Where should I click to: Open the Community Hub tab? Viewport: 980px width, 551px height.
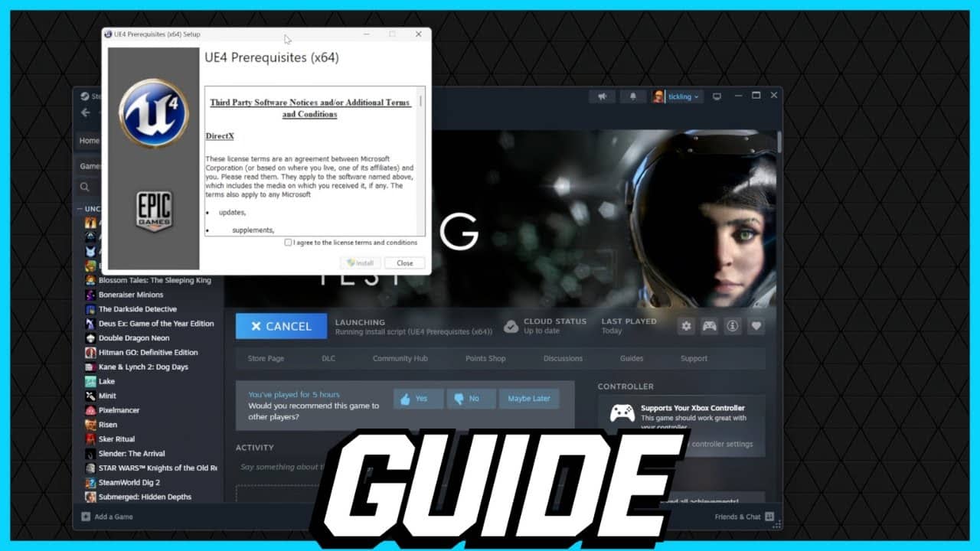click(400, 358)
